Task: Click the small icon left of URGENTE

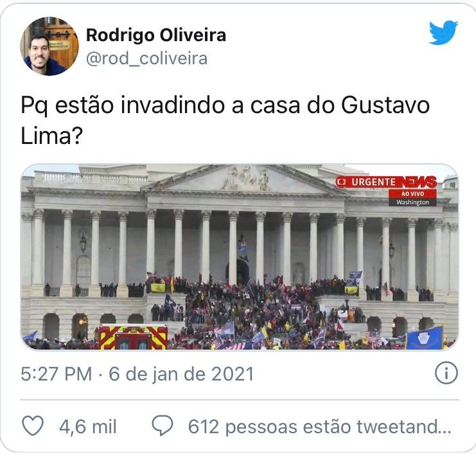Action: point(342,182)
